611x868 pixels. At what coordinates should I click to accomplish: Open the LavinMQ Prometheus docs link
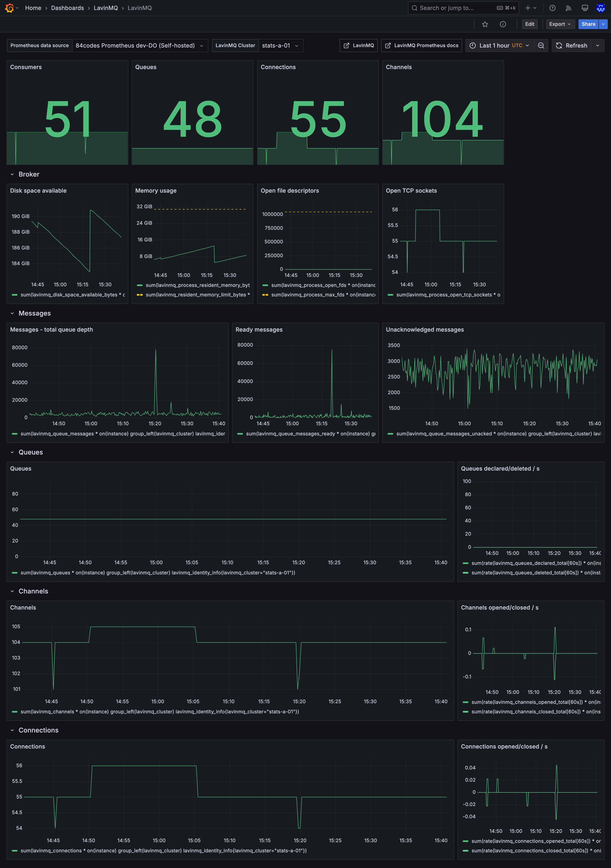tap(421, 45)
